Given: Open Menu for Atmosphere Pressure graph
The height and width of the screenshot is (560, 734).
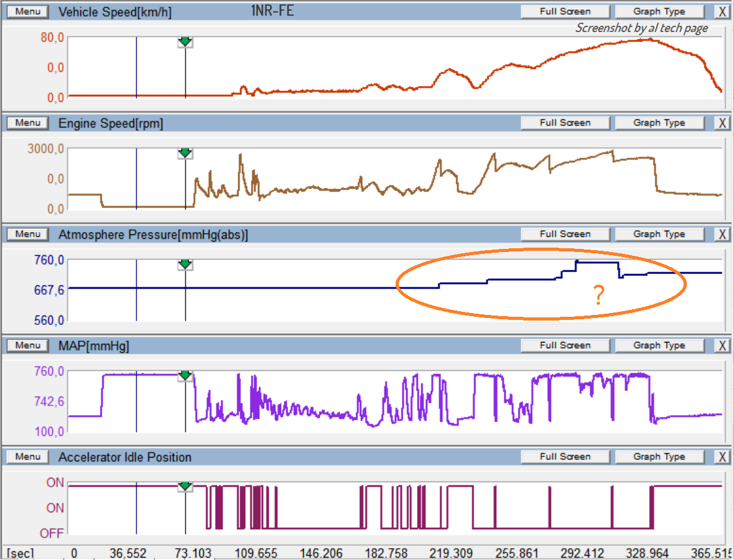Looking at the screenshot, I should tap(28, 234).
